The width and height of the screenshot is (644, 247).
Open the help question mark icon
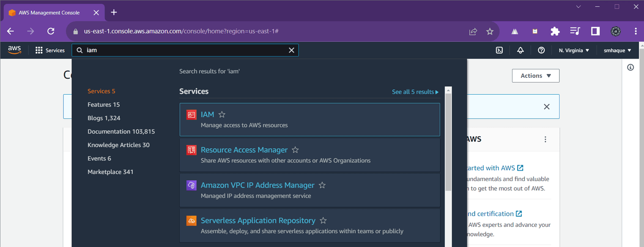pos(541,50)
